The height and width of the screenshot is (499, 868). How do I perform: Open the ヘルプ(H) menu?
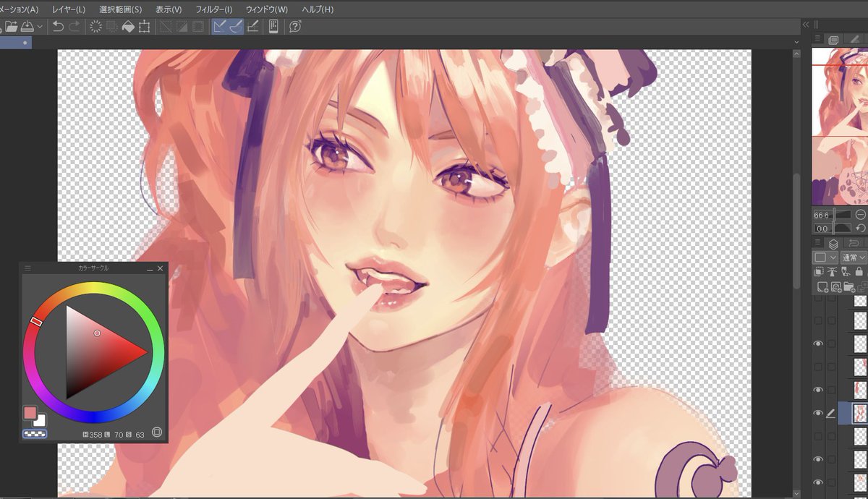(318, 9)
